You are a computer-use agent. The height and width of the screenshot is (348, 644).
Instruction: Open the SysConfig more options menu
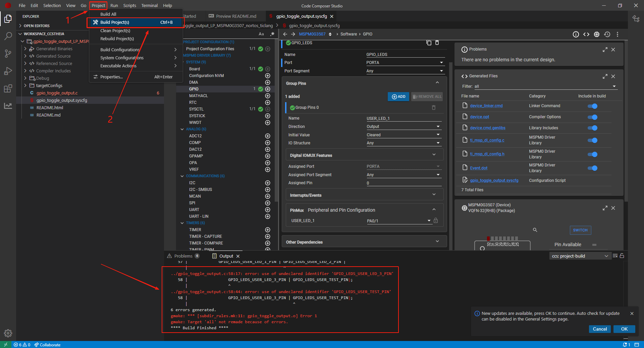pos(618,34)
